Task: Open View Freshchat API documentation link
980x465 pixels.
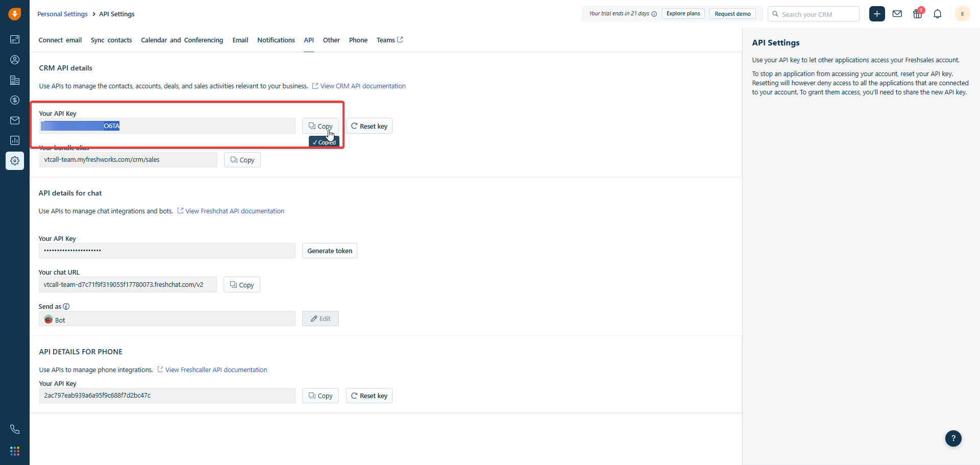Action: point(231,211)
